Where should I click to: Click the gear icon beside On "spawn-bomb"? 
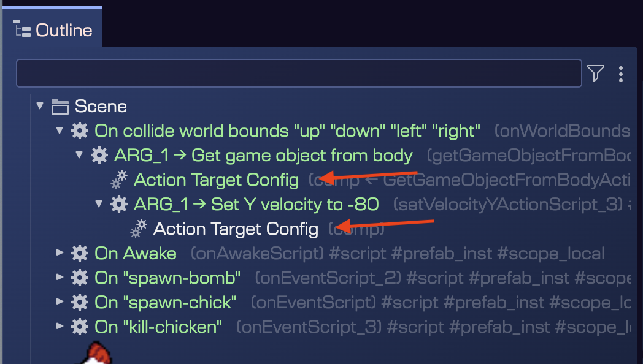pos(79,278)
